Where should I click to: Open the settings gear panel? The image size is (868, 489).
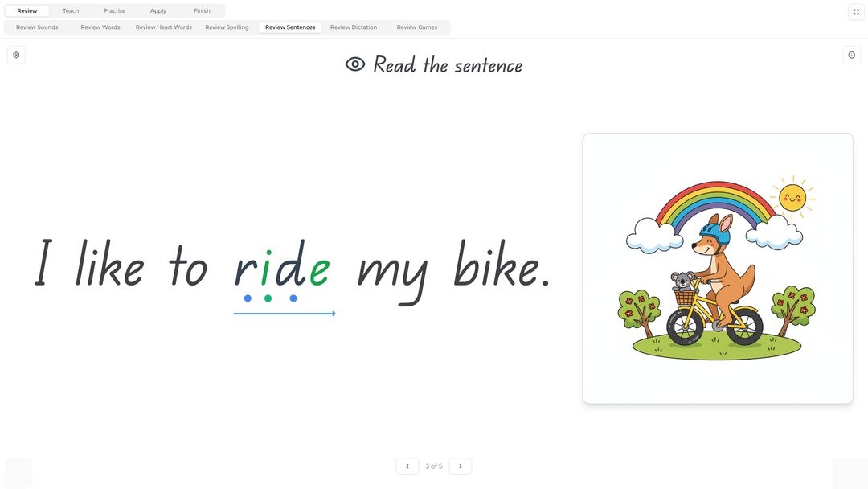pyautogui.click(x=16, y=54)
